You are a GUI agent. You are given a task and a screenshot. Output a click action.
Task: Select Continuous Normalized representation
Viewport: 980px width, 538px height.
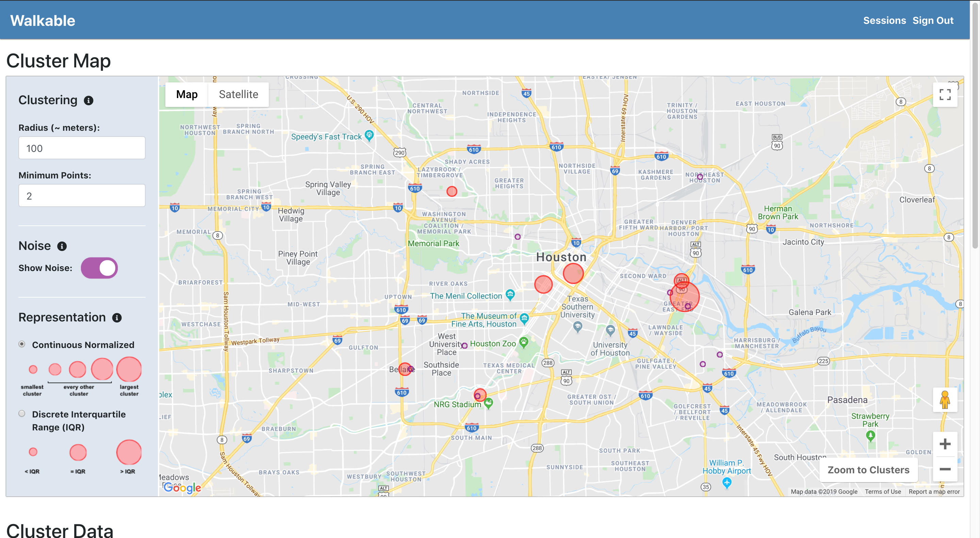[x=22, y=344]
